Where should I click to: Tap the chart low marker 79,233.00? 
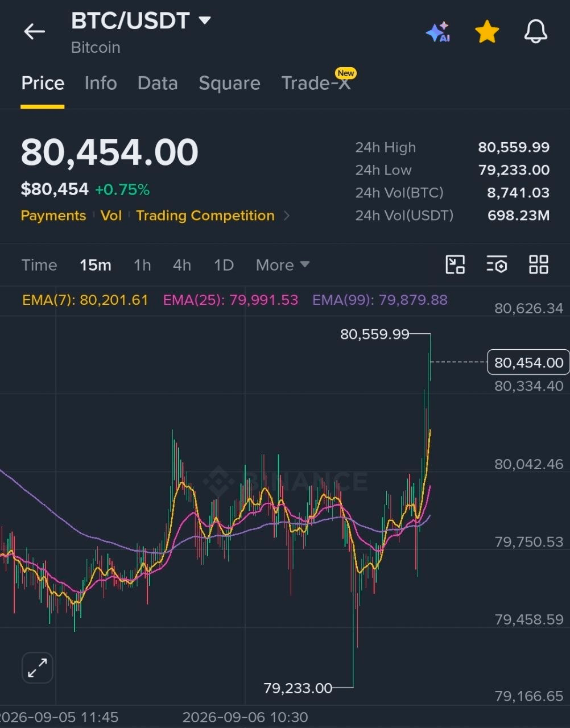coord(298,688)
